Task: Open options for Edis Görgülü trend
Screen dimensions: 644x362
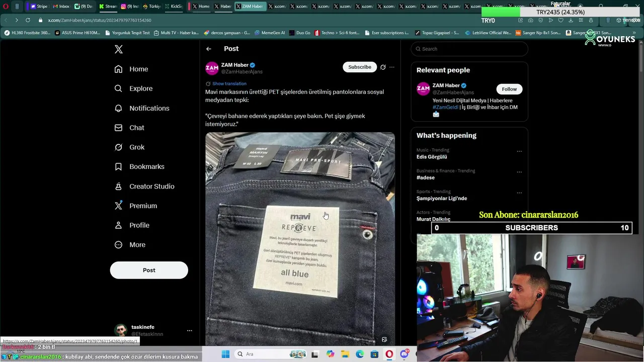Action: pos(519,151)
